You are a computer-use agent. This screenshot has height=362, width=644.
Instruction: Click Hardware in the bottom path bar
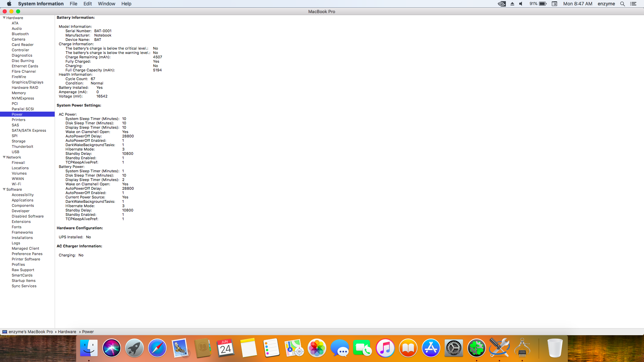[x=67, y=332]
